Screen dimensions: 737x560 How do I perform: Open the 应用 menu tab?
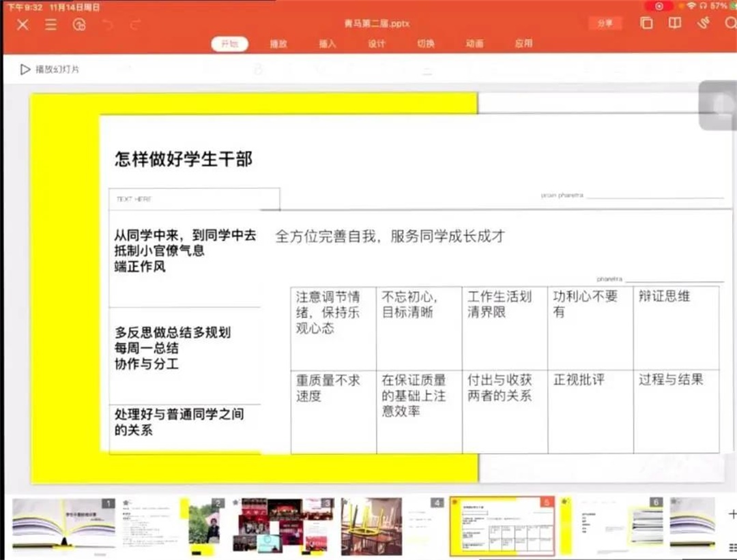tap(523, 43)
